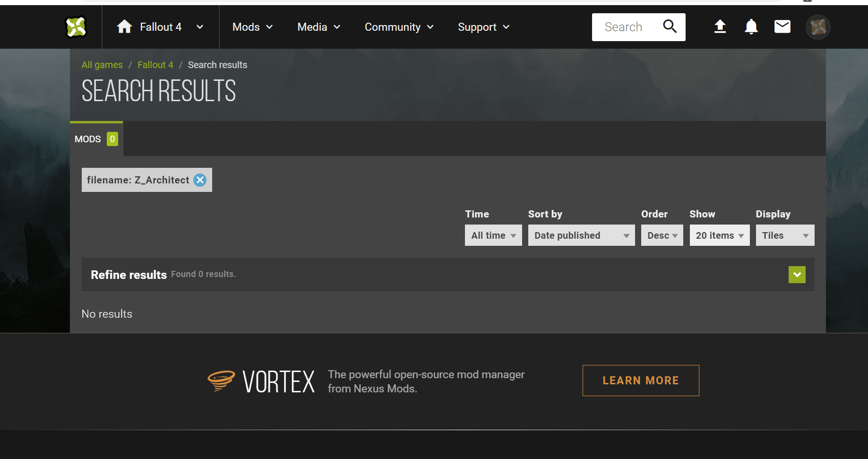Screen dimensions: 868x459
Task: Open the Media menu
Action: pos(319,27)
